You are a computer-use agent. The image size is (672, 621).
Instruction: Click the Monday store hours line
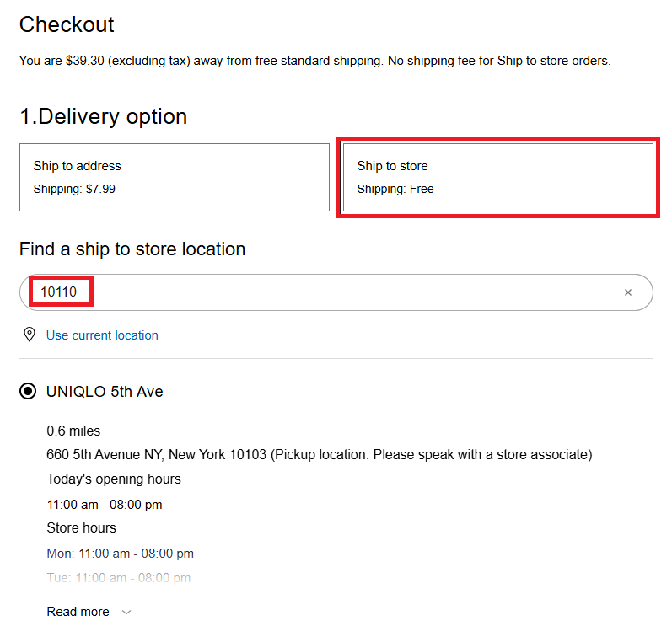click(x=120, y=554)
